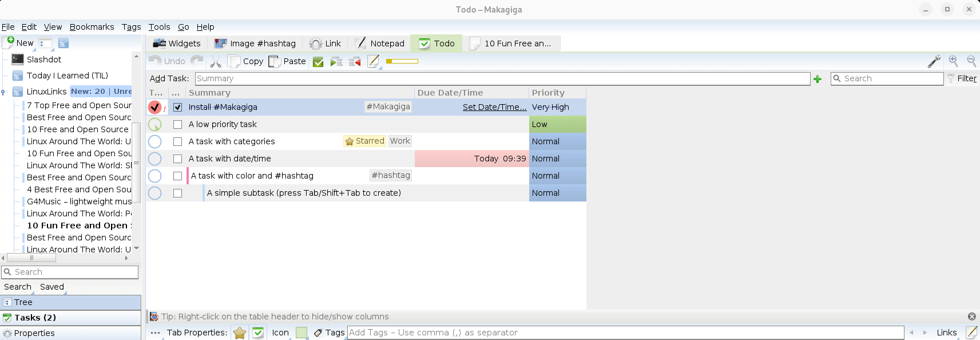980x340 pixels.
Task: Click the zoom out magnifier icon
Action: [971, 61]
